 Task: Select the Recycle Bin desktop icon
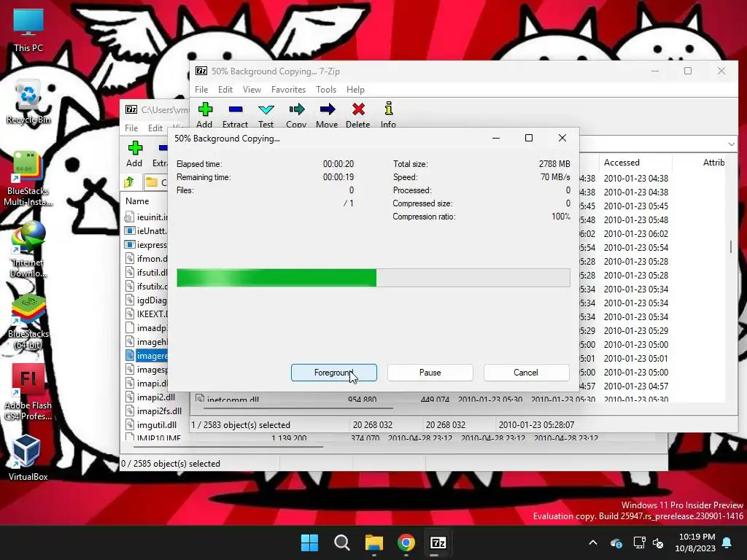pos(28,102)
